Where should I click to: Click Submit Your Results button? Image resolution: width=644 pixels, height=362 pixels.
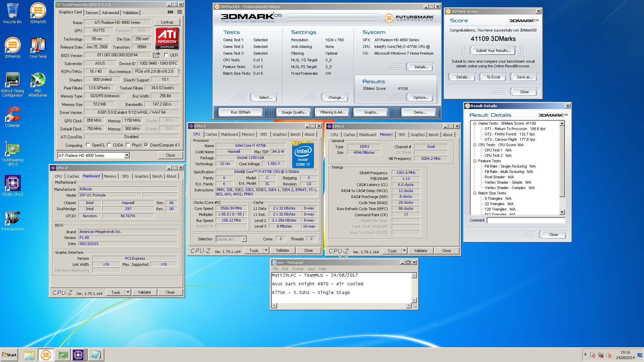pos(493,51)
